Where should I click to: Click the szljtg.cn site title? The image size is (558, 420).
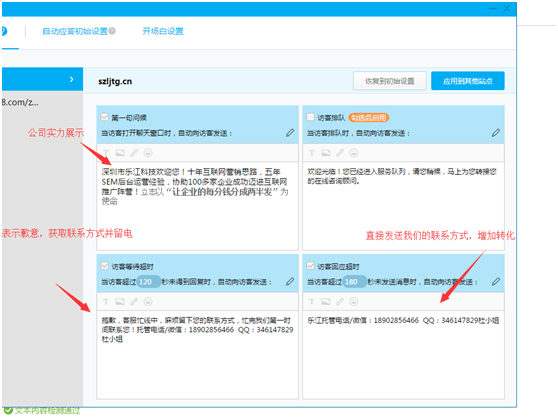(x=115, y=81)
